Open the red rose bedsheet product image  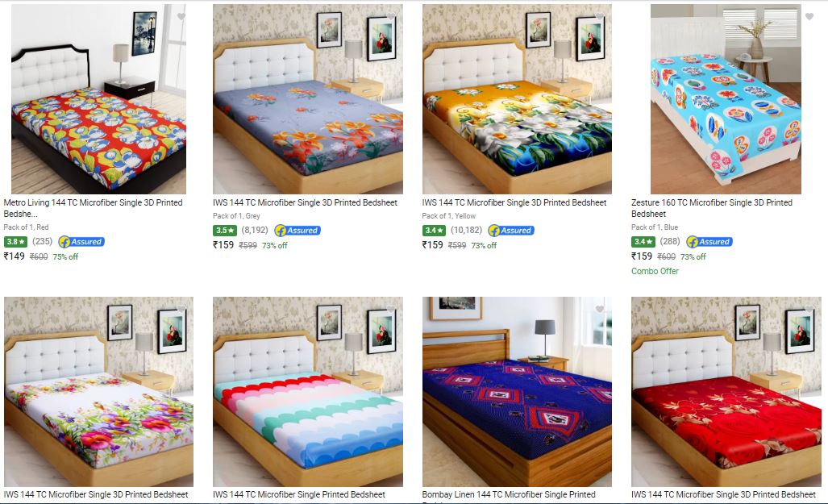(x=726, y=391)
